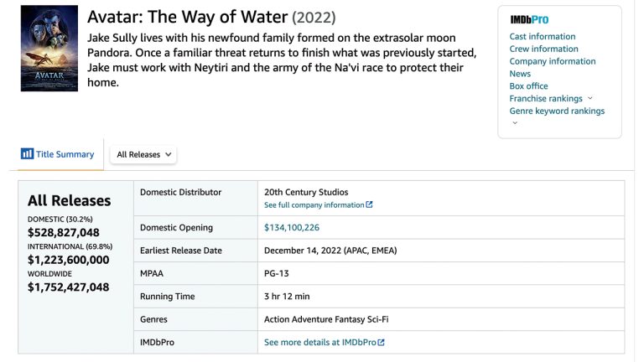Image resolution: width=644 pixels, height=362 pixels.
Task: Click the Franchise rankings link text
Action: (x=546, y=99)
